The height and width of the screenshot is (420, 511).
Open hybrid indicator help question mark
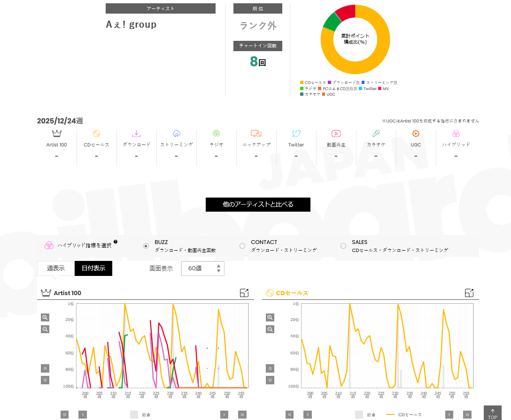(116, 242)
